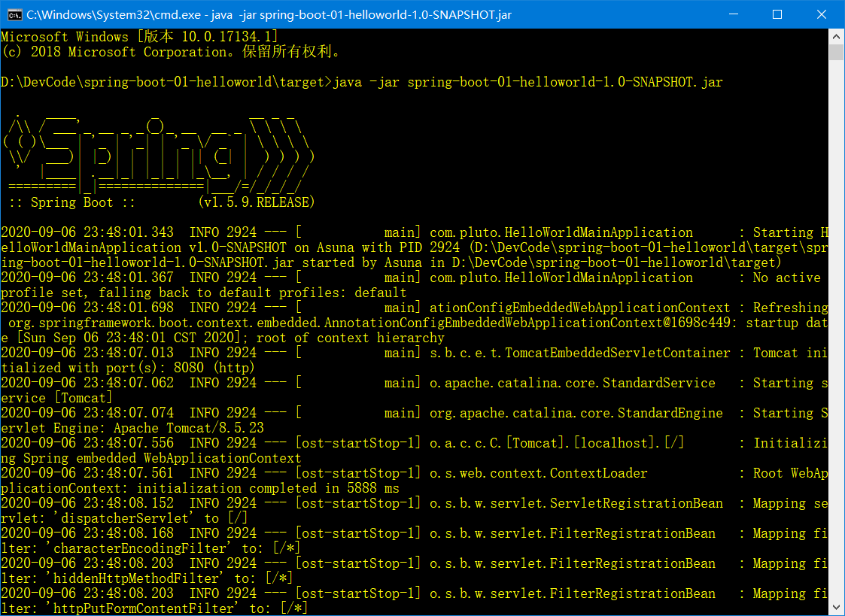Click 'o.apache.catalina.core.StandardService' logger name
Screen dimensions: 845x616
(573, 384)
